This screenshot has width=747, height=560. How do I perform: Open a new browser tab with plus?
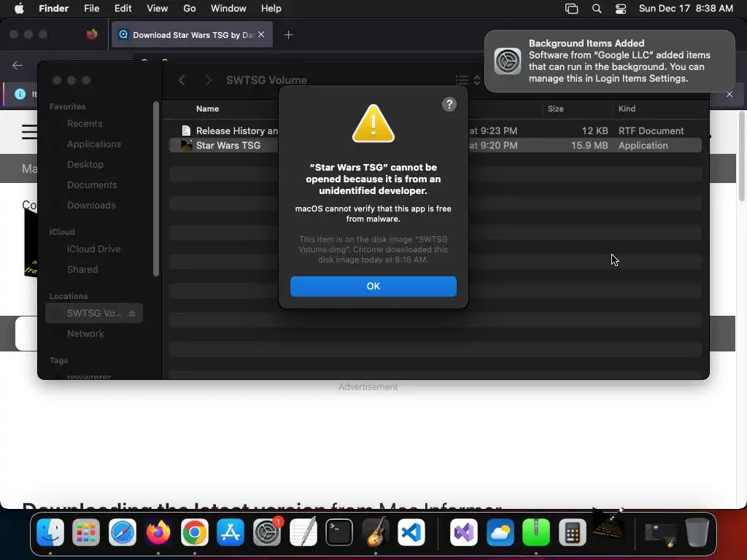tap(288, 35)
